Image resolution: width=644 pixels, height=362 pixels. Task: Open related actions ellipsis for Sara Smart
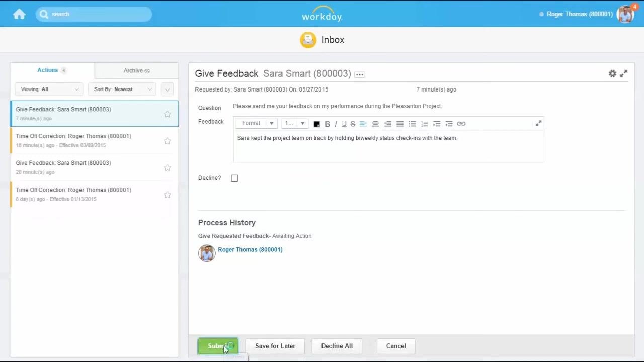359,74
